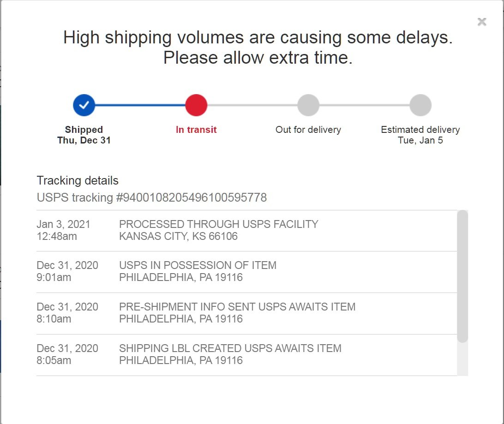Viewport: 504px width, 424px height.
Task: Click the Out for delivery label
Action: point(308,130)
